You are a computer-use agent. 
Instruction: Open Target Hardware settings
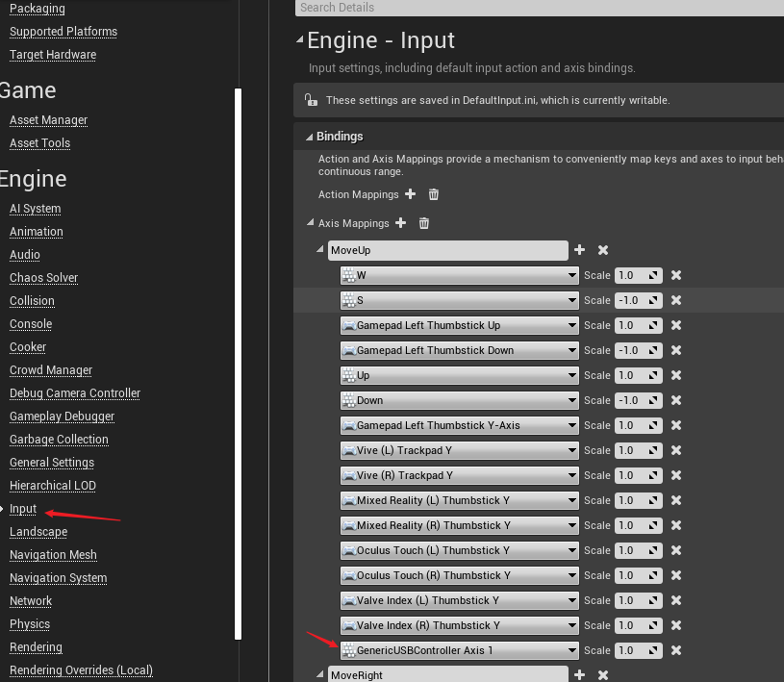pyautogui.click(x=53, y=55)
